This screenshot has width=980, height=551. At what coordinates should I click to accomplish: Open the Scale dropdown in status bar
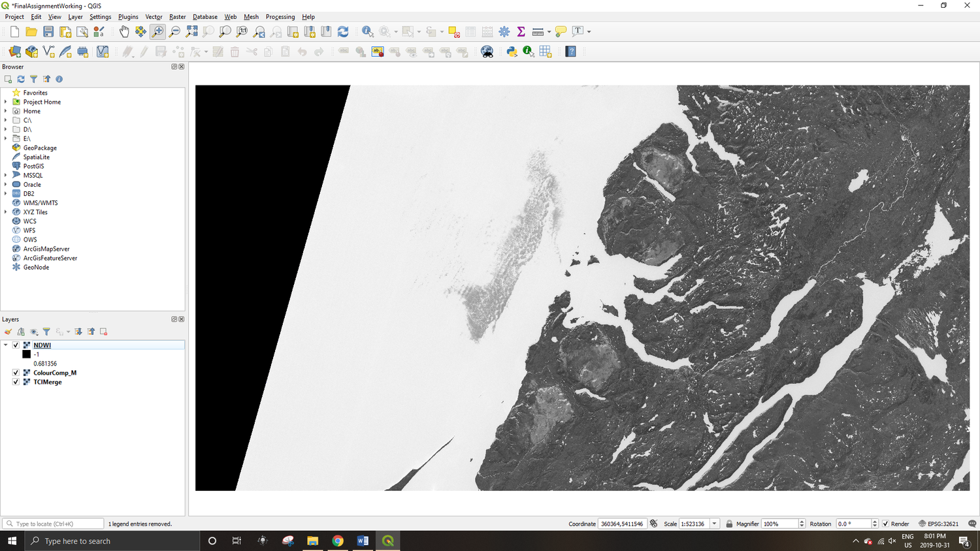click(x=714, y=524)
